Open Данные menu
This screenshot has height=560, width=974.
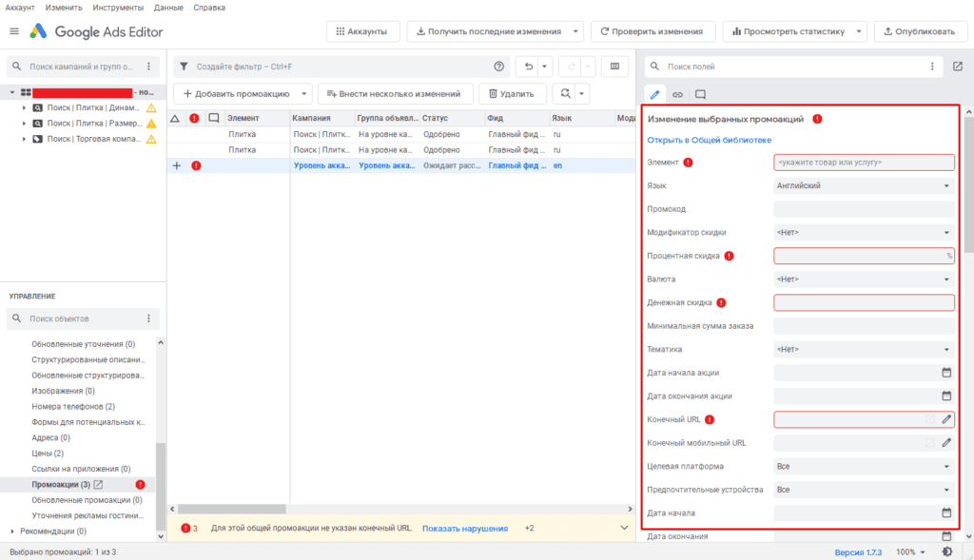[x=168, y=8]
